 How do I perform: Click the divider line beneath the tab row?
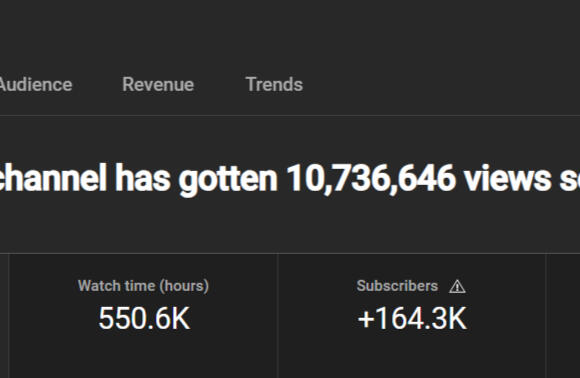(x=290, y=115)
